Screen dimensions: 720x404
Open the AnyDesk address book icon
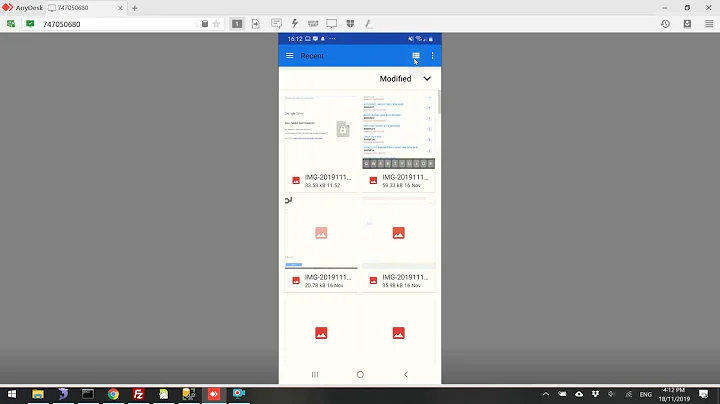tap(687, 24)
